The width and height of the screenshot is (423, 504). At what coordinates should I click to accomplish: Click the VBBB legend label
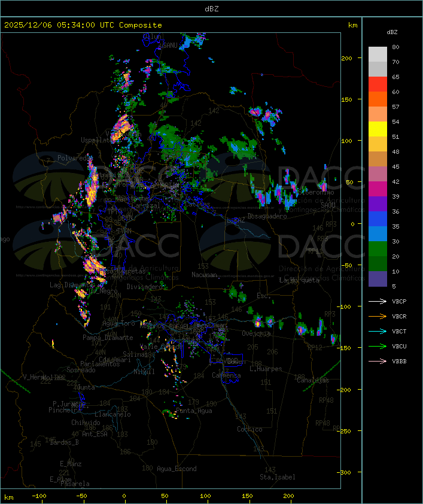click(399, 362)
